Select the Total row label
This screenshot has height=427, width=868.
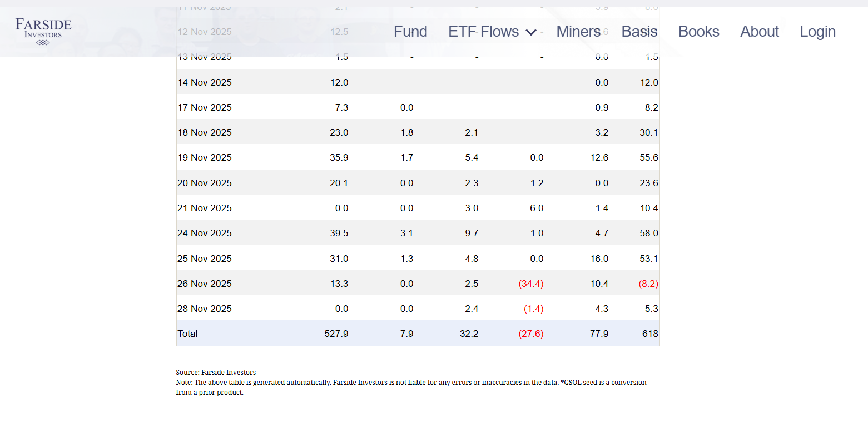point(187,334)
